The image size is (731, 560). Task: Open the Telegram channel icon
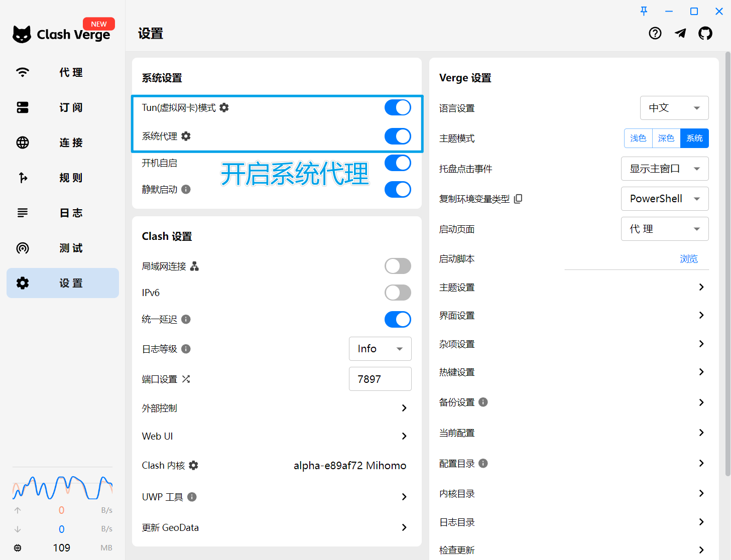[680, 33]
